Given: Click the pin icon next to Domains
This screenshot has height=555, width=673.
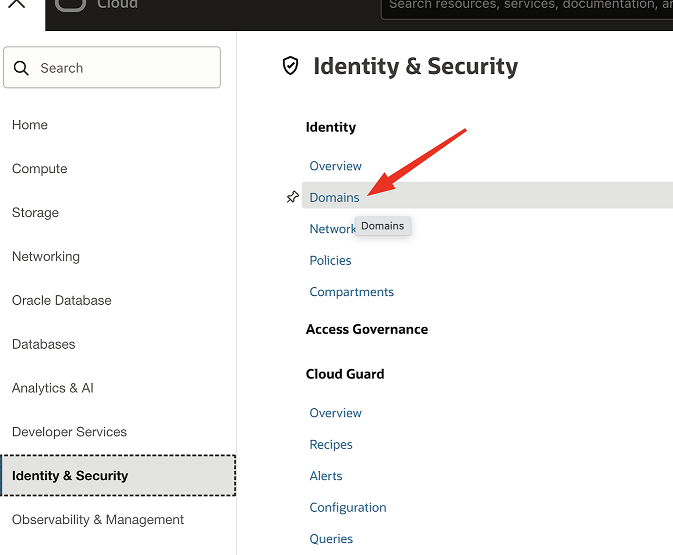Looking at the screenshot, I should [292, 197].
